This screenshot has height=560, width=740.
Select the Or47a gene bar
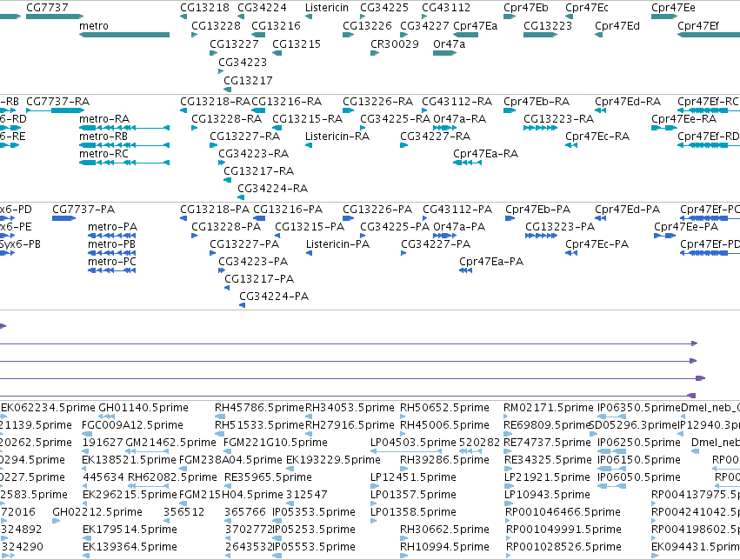444,53
